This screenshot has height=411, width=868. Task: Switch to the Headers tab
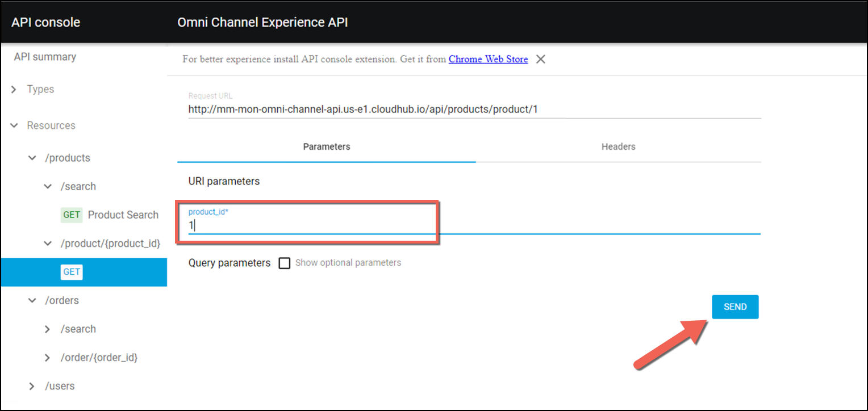point(618,146)
